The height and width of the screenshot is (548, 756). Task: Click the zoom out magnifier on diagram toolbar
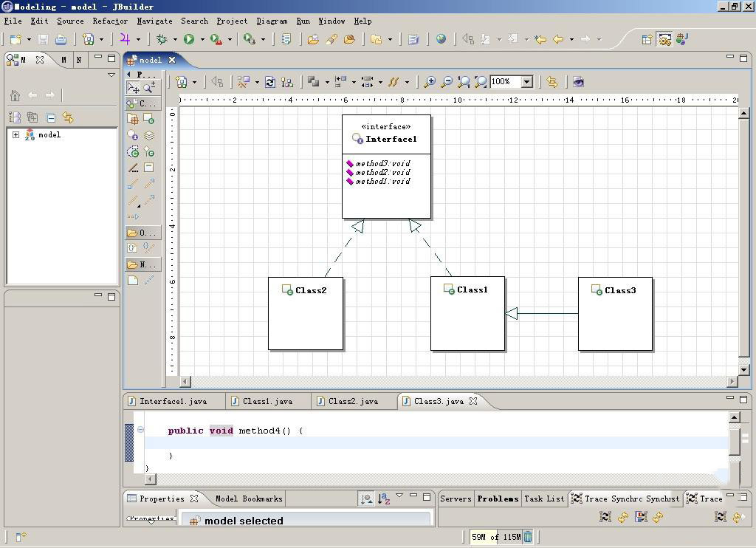(x=446, y=82)
